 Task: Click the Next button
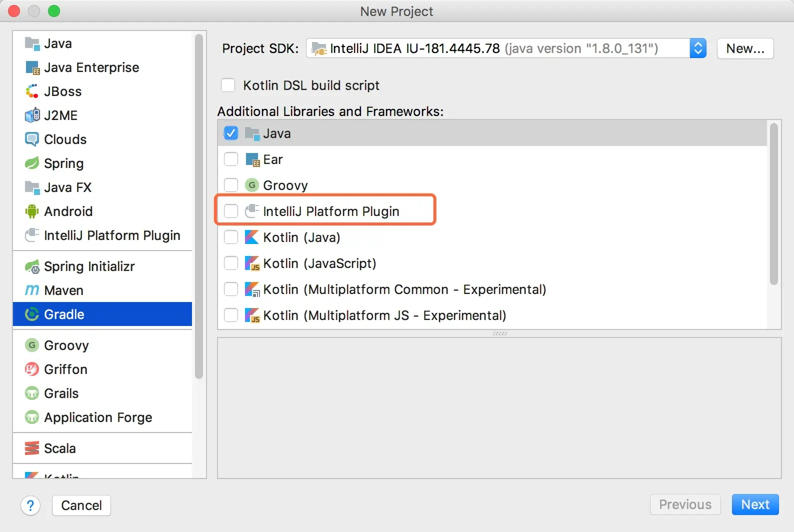coord(755,504)
